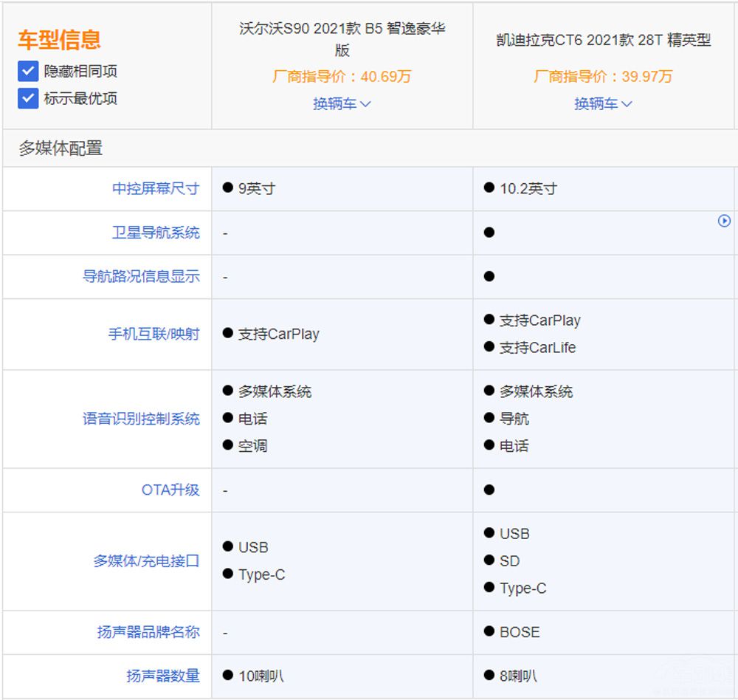The height and width of the screenshot is (700, 738).
Task: Open 换辆车 dropdown for Cadillac CT6
Action: (603, 104)
